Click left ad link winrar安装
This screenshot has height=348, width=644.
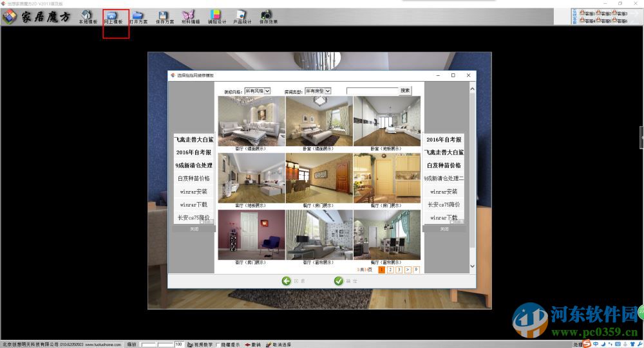tap(194, 192)
